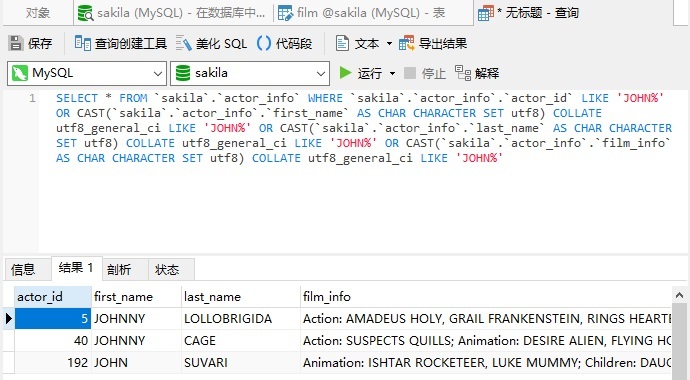Click the current-row indicator arrow

8,318
